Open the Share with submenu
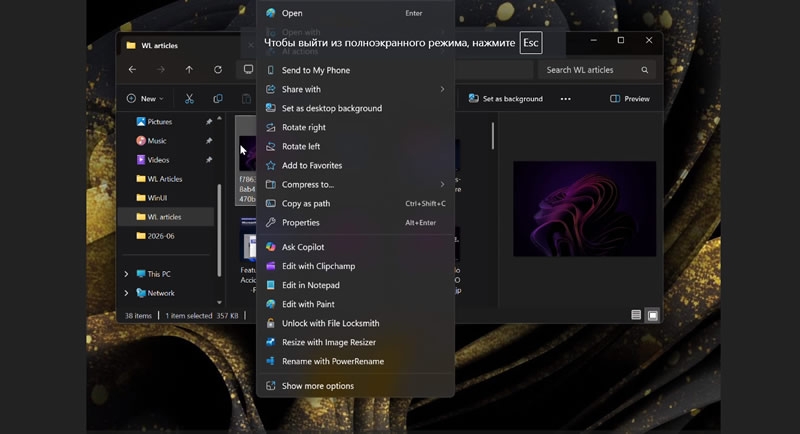Image resolution: width=800 pixels, height=434 pixels. (x=355, y=89)
